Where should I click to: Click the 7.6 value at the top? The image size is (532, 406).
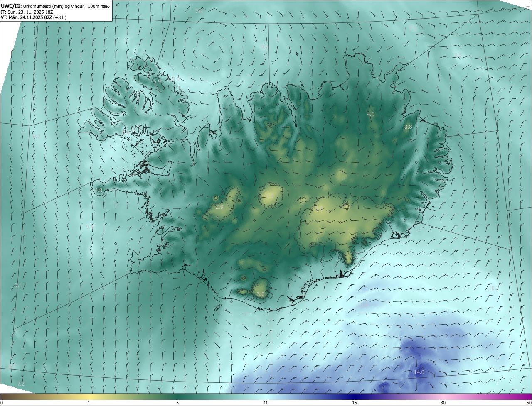[199, 11]
